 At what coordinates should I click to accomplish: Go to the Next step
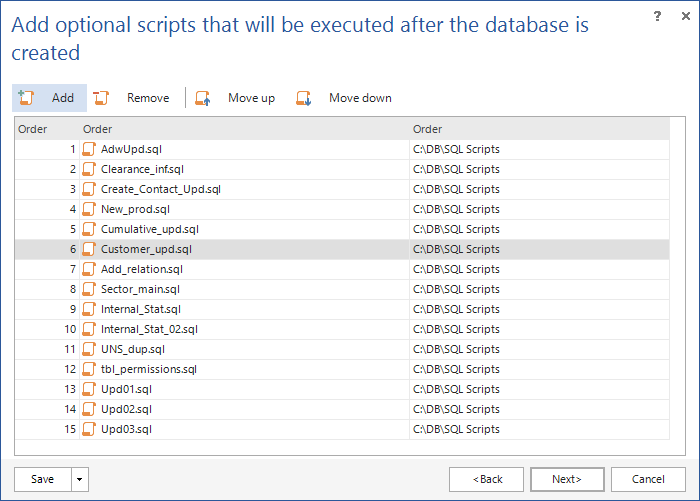[567, 479]
